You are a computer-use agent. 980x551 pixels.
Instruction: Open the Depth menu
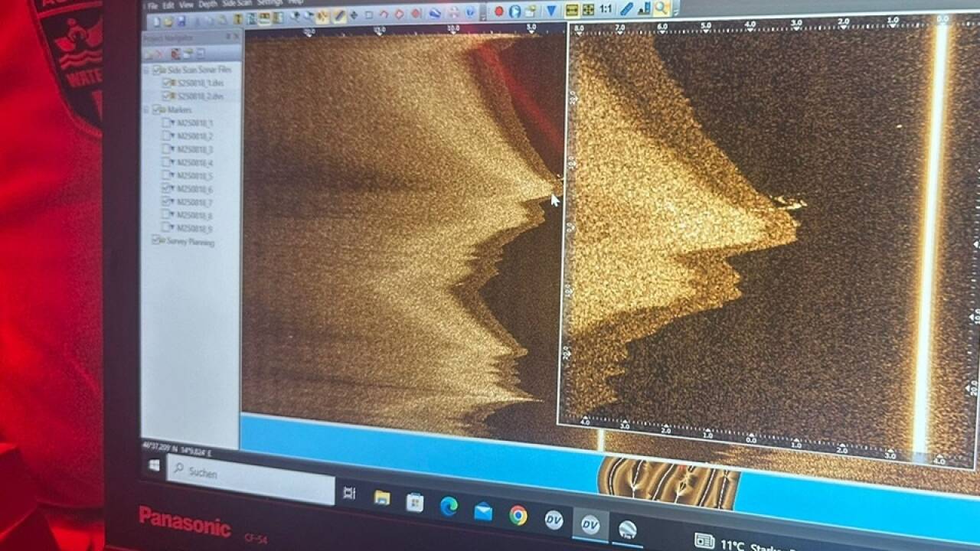[x=207, y=4]
